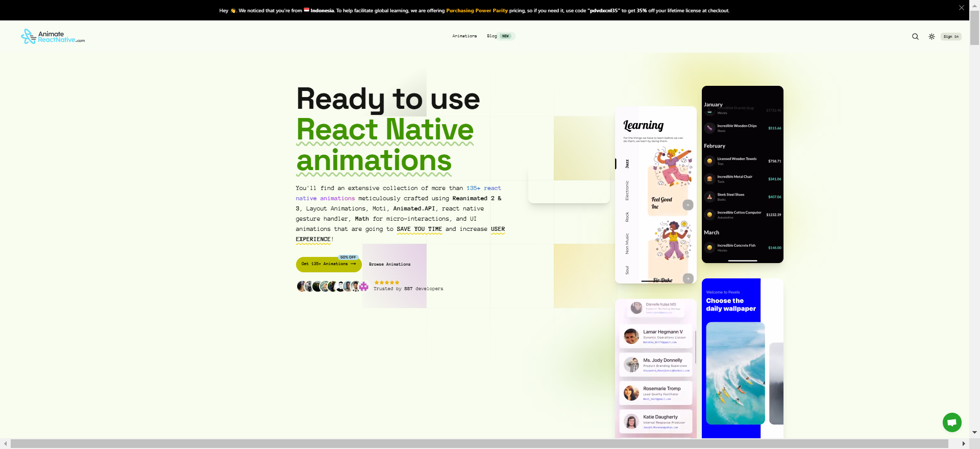
Task: Click the plus icon on Sir Duke card
Action: (688, 278)
